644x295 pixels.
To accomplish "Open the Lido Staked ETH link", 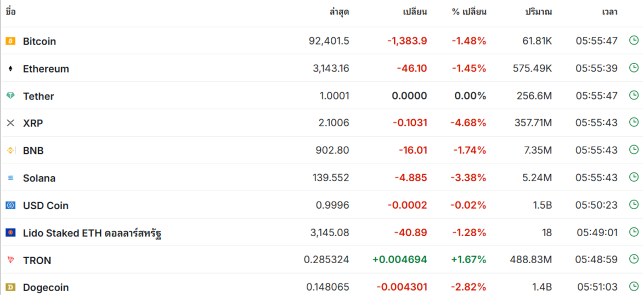I will [x=92, y=233].
